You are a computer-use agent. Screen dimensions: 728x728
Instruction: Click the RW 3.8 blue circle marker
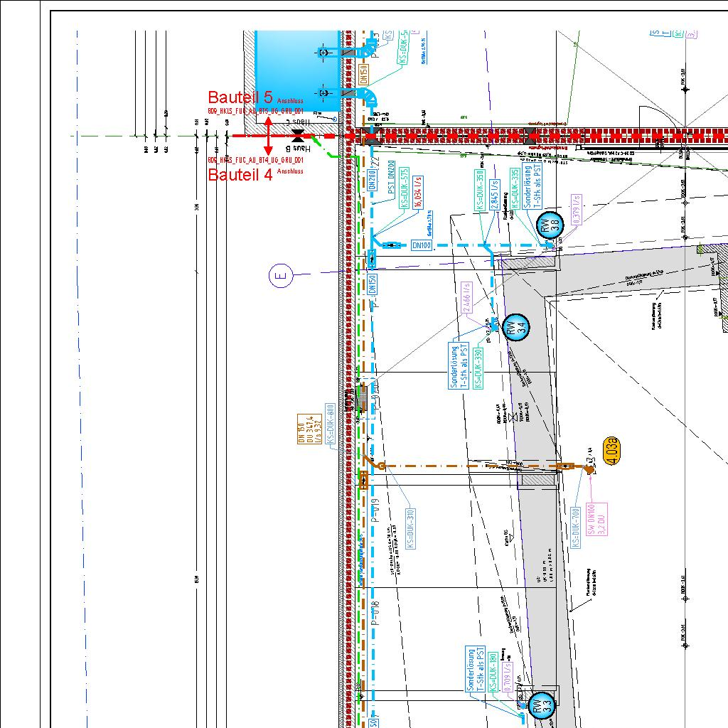click(x=550, y=225)
